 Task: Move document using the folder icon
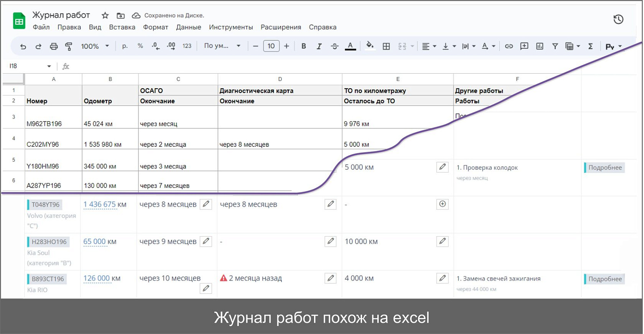pos(120,15)
